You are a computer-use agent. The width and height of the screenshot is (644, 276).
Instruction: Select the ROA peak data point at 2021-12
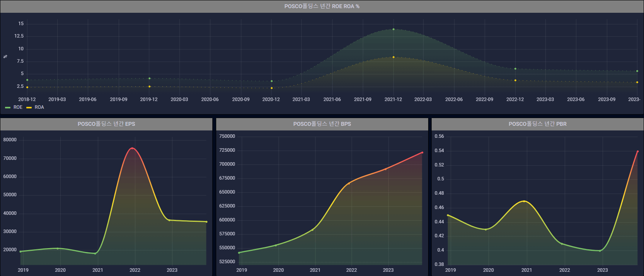point(394,57)
